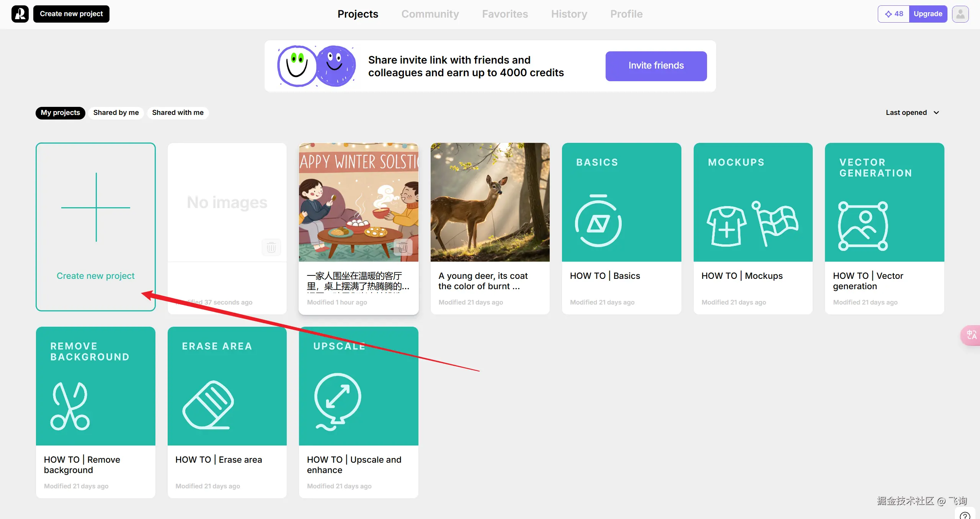The height and width of the screenshot is (519, 980).
Task: Open the young deer project thumbnail
Action: pyautogui.click(x=490, y=202)
